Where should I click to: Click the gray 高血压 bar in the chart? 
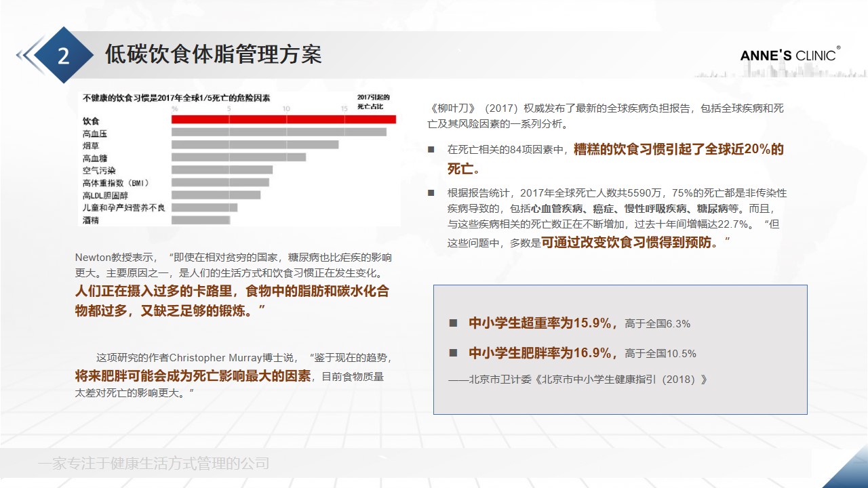pos(279,132)
